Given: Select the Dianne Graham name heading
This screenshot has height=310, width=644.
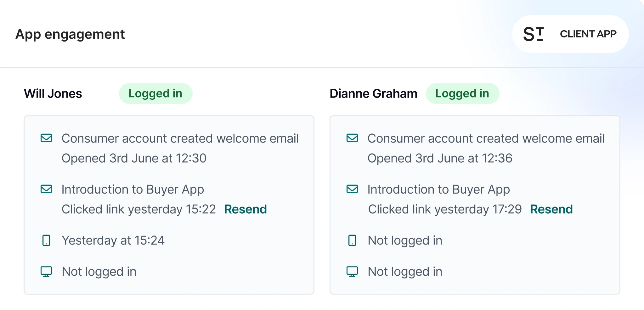Looking at the screenshot, I should click(x=373, y=93).
